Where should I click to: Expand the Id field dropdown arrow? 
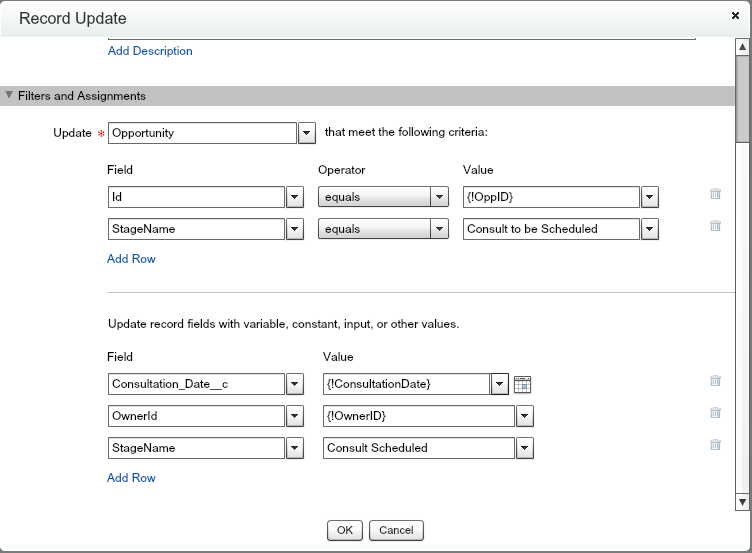pyautogui.click(x=295, y=197)
